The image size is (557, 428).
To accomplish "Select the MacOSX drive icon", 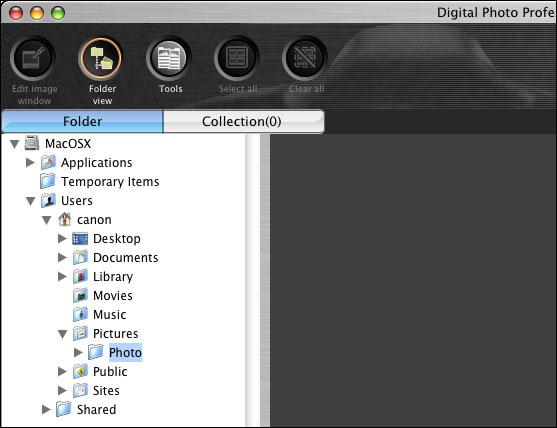I will tap(32, 143).
